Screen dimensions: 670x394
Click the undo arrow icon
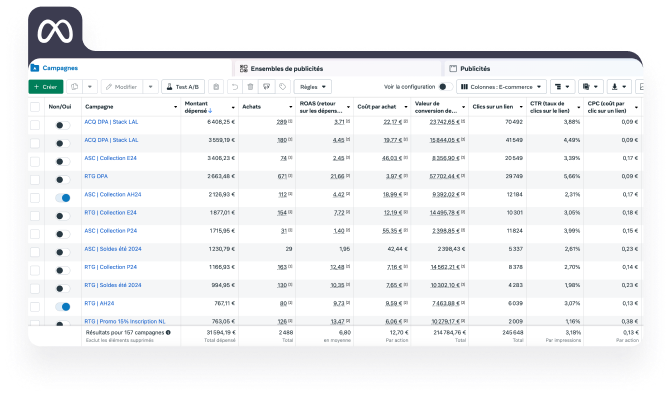pos(235,87)
